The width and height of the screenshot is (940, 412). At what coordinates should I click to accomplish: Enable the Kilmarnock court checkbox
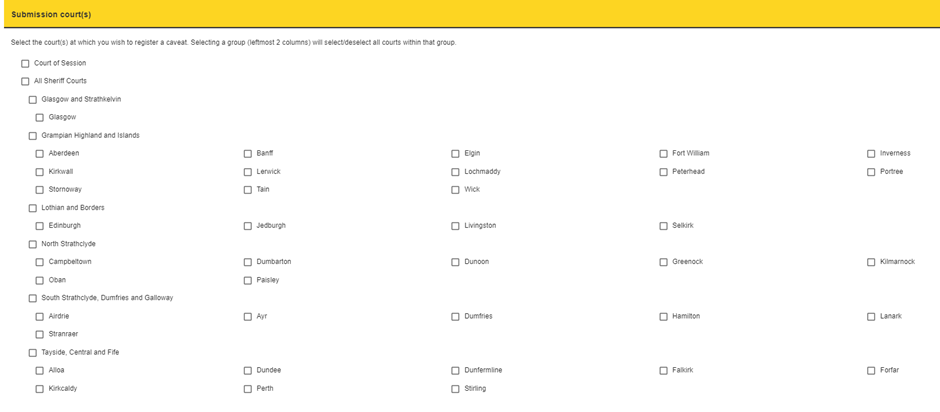click(871, 262)
